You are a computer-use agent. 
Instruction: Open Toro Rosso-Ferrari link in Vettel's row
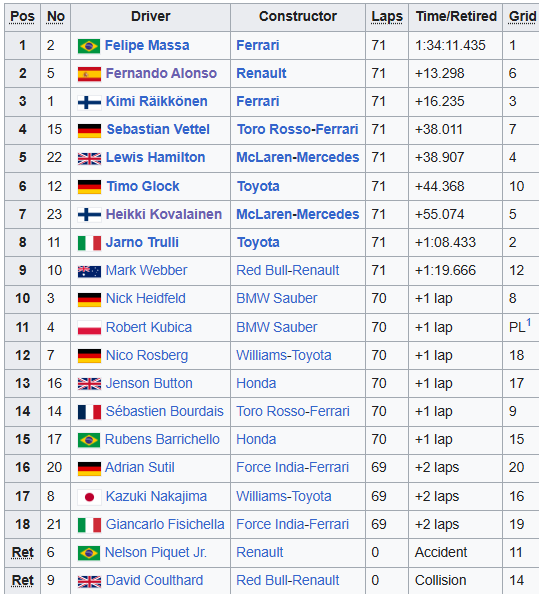point(298,129)
